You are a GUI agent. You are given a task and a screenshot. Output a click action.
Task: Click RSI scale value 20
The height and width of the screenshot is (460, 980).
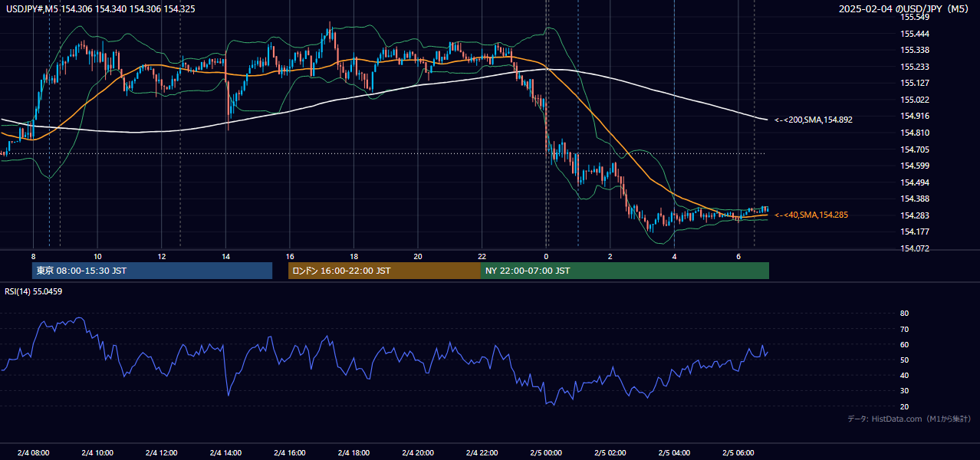tap(905, 406)
